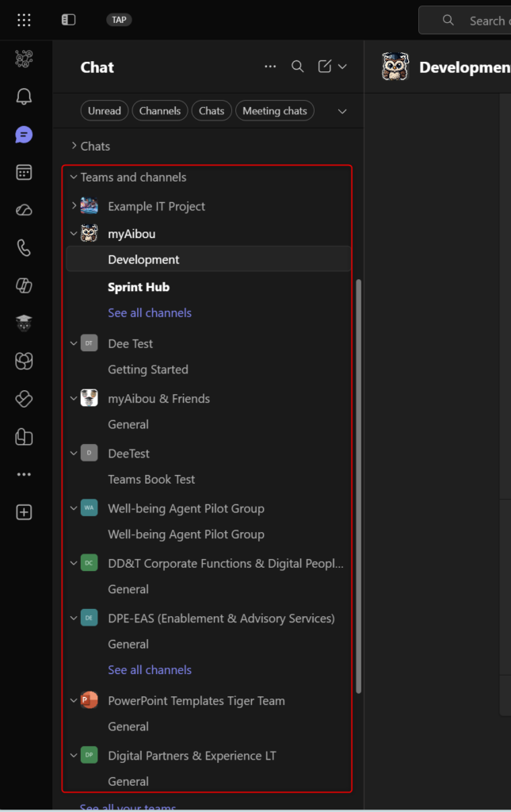Show more apps via rail ellipsis

click(x=24, y=474)
